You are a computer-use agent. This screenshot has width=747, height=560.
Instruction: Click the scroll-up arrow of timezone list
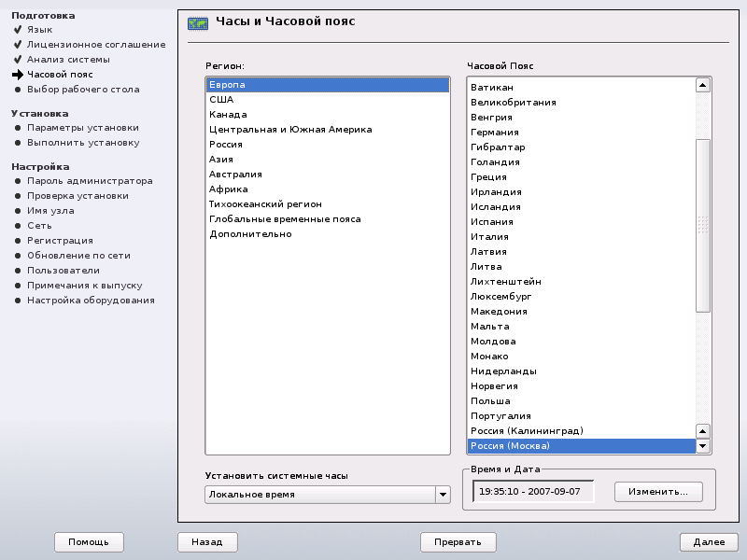coord(703,86)
